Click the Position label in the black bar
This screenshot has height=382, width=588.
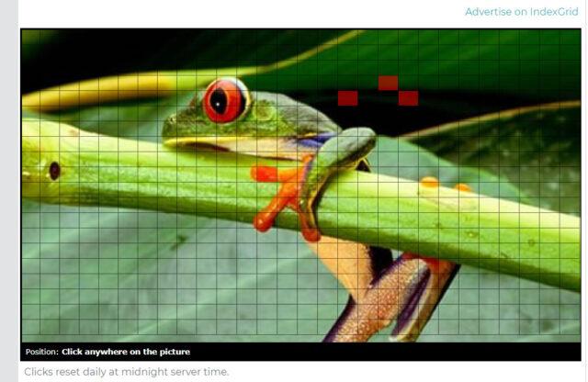click(x=42, y=352)
